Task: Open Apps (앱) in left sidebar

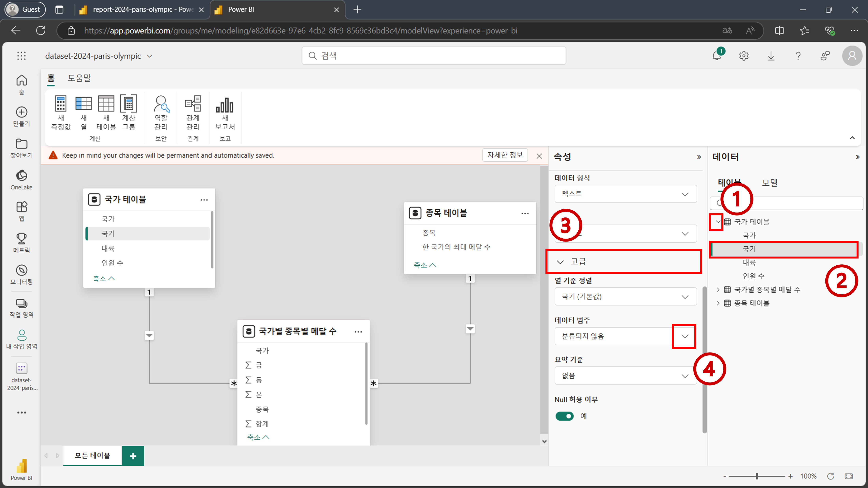Action: (22, 211)
